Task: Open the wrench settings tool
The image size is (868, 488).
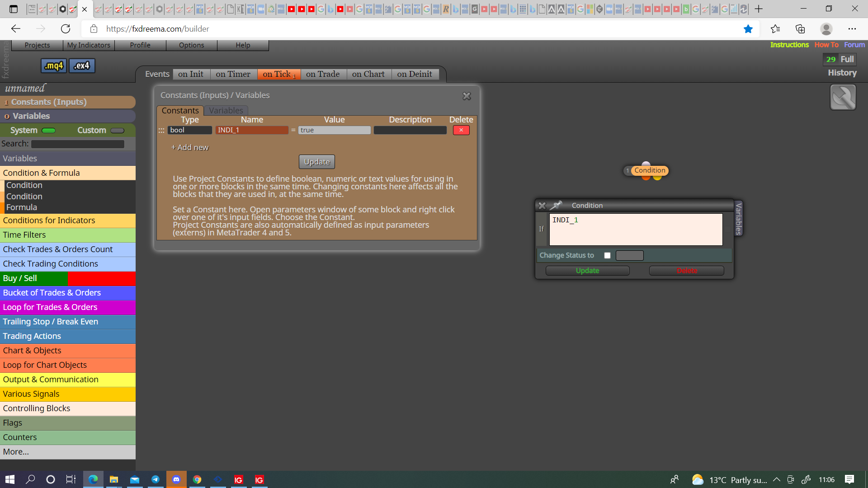Action: 843,97
